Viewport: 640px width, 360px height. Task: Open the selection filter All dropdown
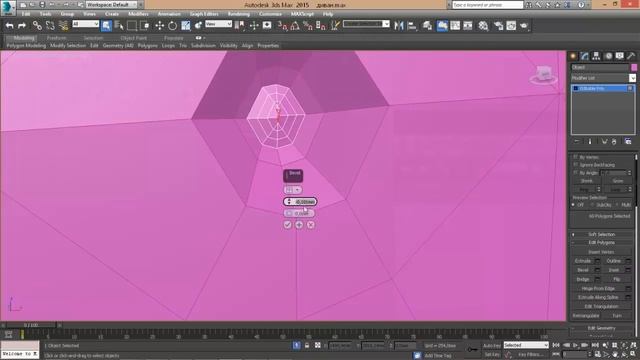pyautogui.click(x=85, y=24)
